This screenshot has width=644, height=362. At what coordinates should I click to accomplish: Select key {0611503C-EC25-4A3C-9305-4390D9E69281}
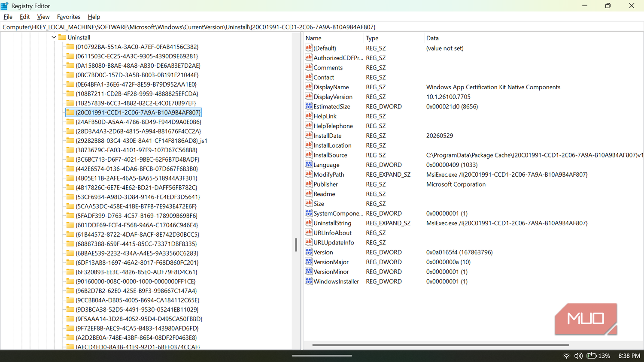point(137,56)
